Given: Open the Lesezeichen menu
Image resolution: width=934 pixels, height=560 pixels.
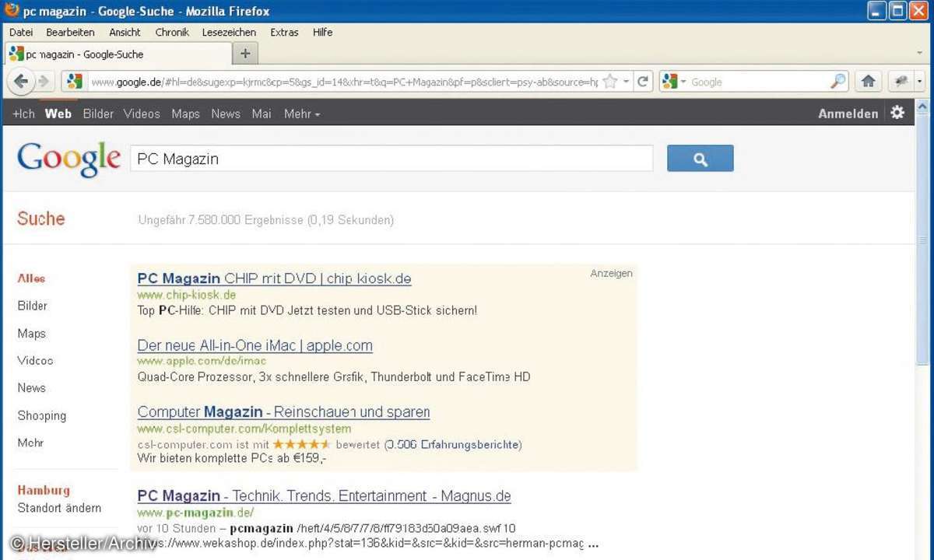Looking at the screenshot, I should (x=229, y=32).
